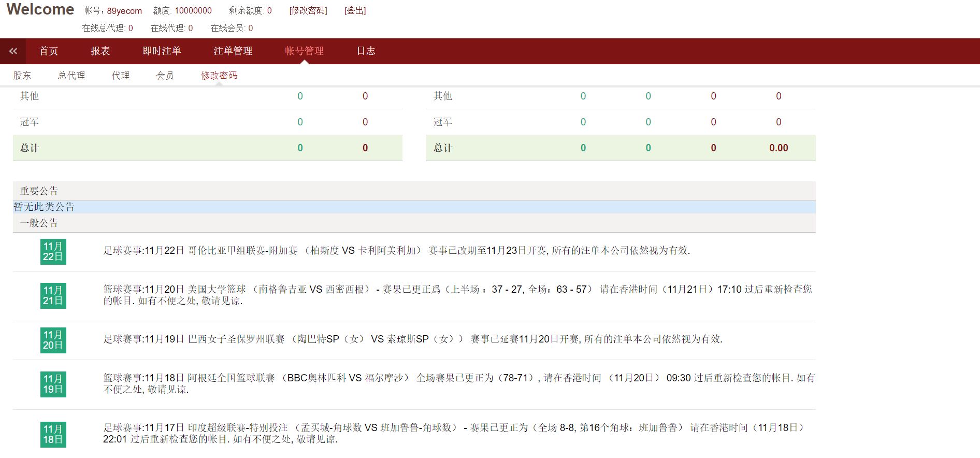Switch to the 修改密码 sub-tab
980x458 pixels.
coord(219,76)
